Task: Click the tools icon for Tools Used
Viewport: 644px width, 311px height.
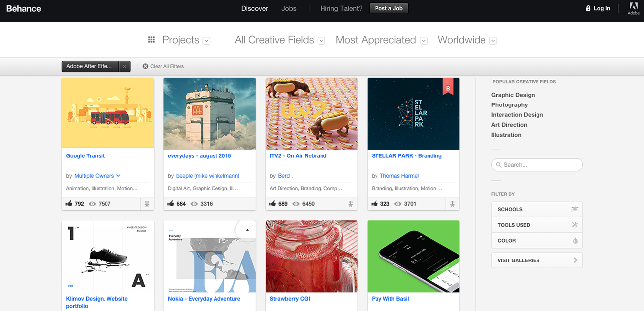Action: click(575, 225)
